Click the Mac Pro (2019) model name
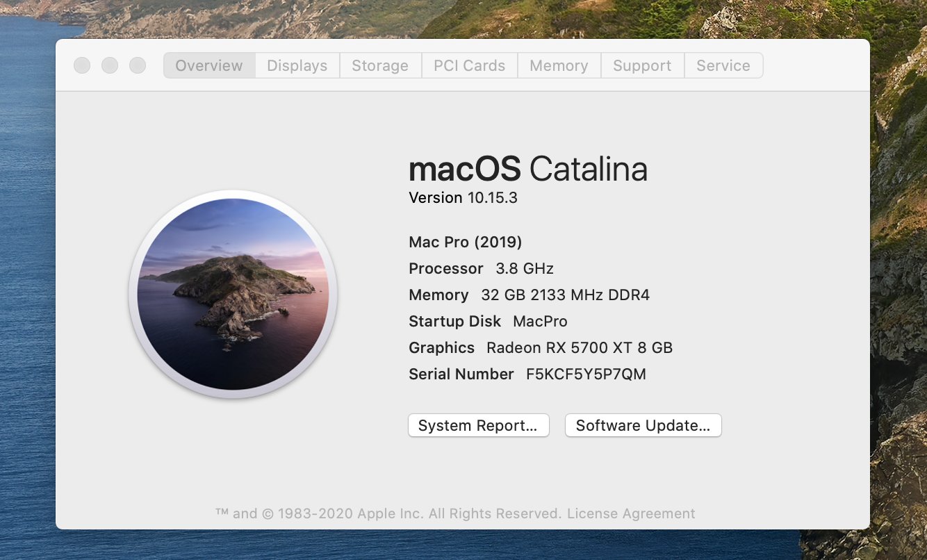The width and height of the screenshot is (927, 560). click(466, 242)
